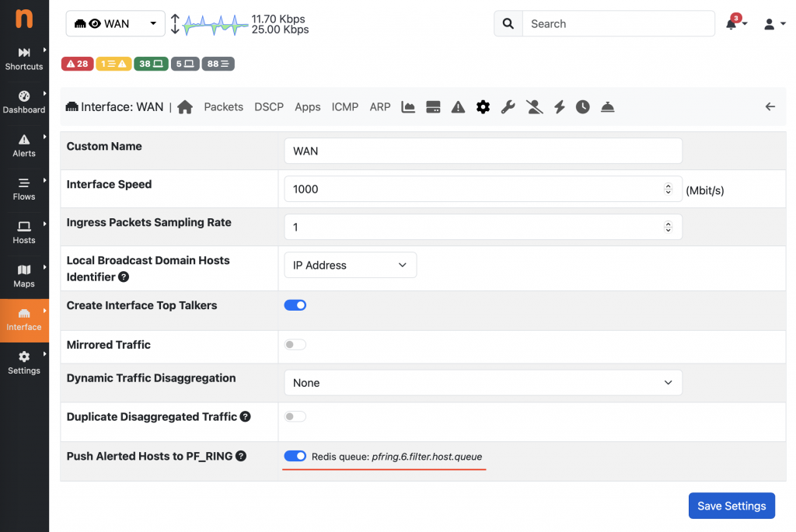This screenshot has width=796, height=532.
Task: Disable Create Interface Top Talkers toggle
Action: [295, 304]
